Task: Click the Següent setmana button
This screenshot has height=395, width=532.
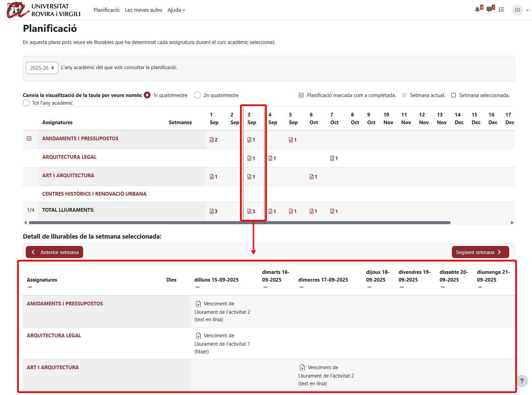Action: [480, 252]
